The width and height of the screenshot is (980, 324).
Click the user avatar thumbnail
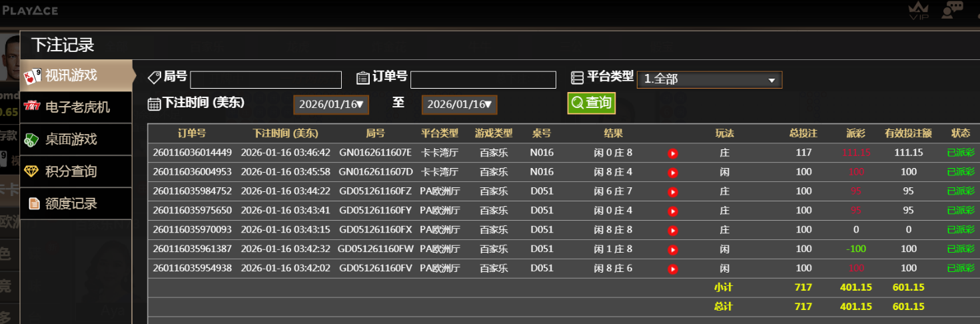coord(11,57)
